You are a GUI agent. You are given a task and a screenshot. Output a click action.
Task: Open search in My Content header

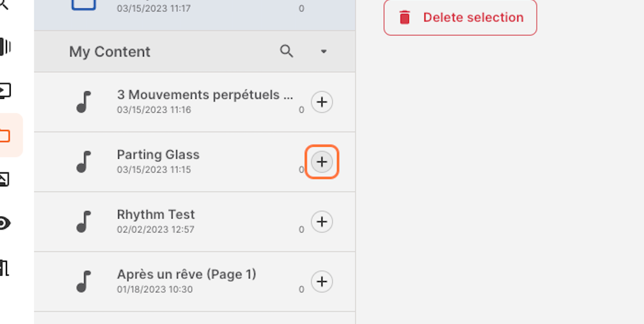(287, 52)
